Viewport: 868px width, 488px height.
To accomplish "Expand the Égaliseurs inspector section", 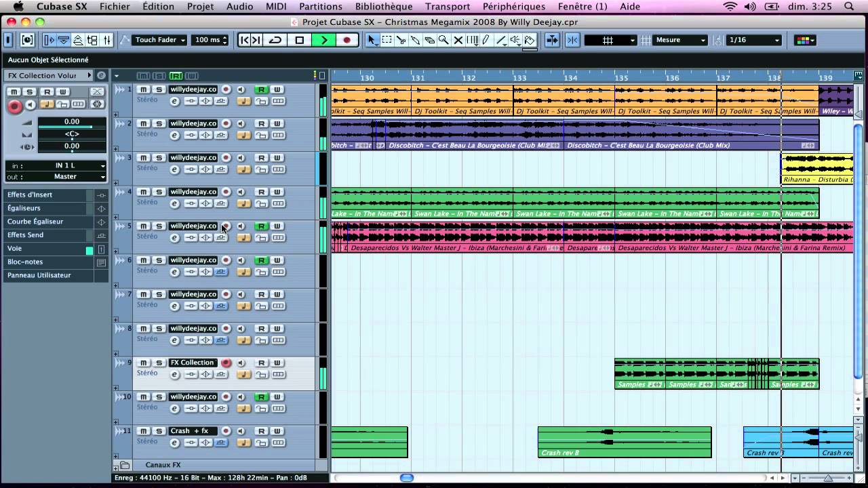I will click(x=55, y=208).
